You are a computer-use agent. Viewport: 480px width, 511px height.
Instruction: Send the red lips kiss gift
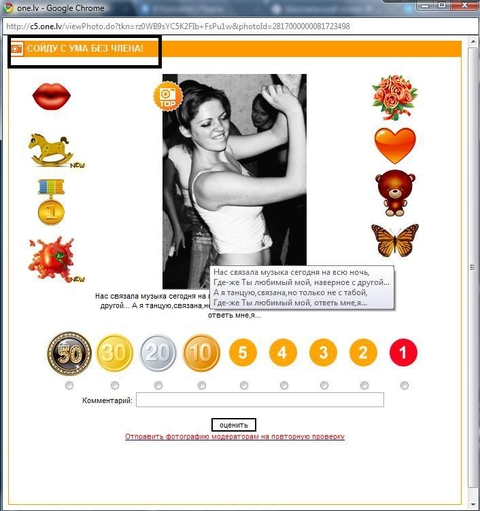[x=51, y=96]
